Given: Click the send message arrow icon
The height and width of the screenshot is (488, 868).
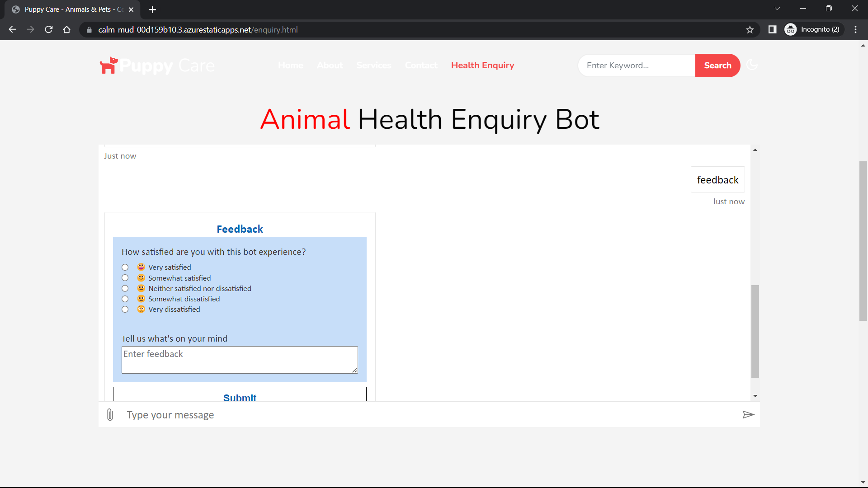Looking at the screenshot, I should 749,414.
